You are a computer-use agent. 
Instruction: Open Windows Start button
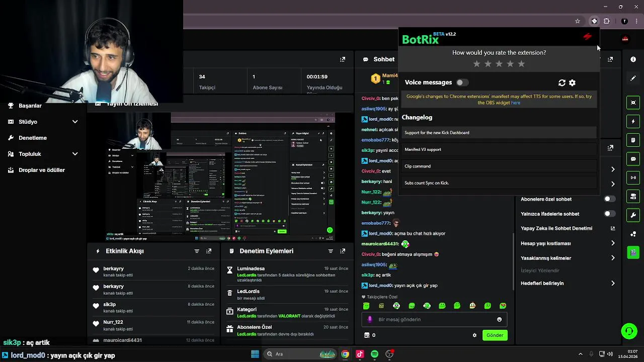(255, 354)
